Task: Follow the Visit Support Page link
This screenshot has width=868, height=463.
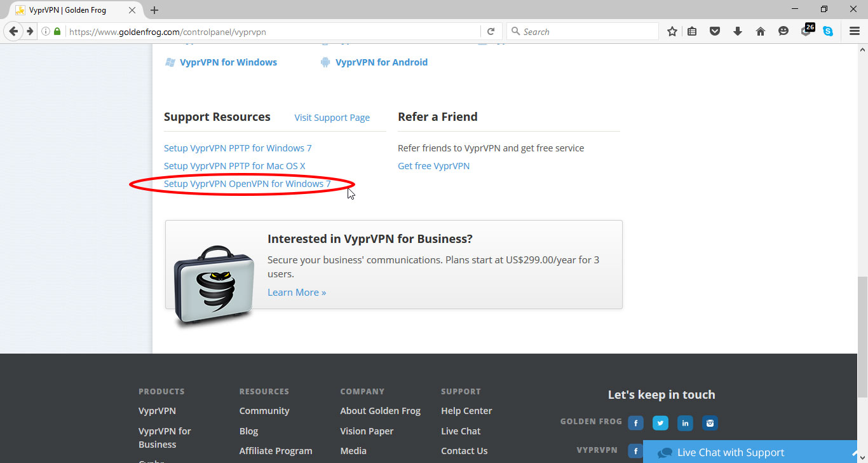Action: click(x=332, y=118)
